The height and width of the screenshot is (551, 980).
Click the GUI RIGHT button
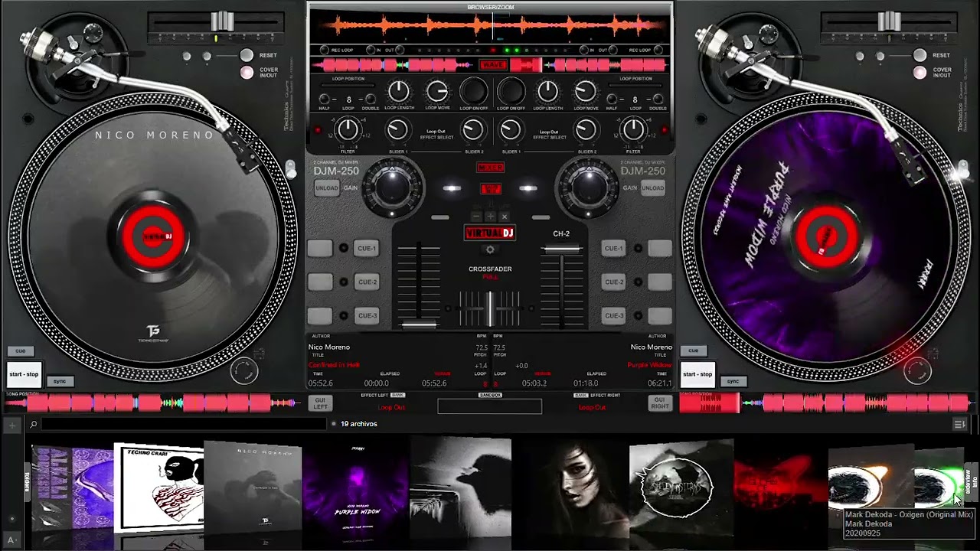point(659,403)
